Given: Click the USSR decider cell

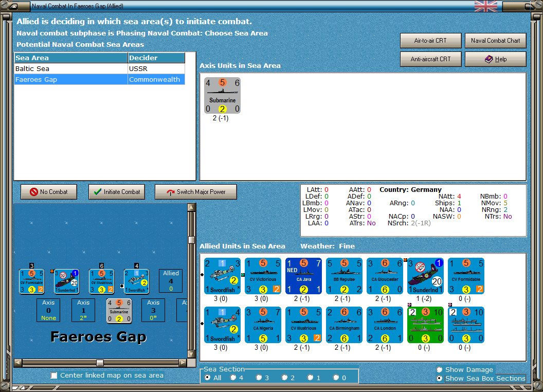Looking at the screenshot, I should click(156, 68).
